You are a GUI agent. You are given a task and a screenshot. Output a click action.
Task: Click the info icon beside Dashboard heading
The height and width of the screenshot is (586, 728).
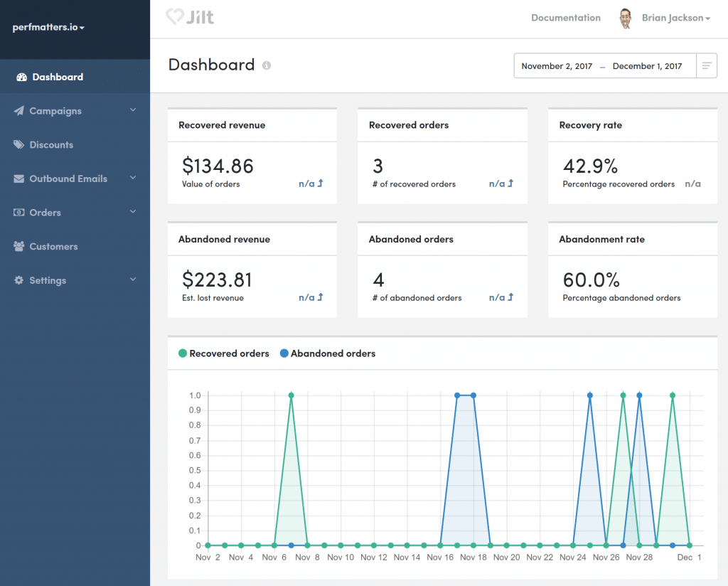267,65
